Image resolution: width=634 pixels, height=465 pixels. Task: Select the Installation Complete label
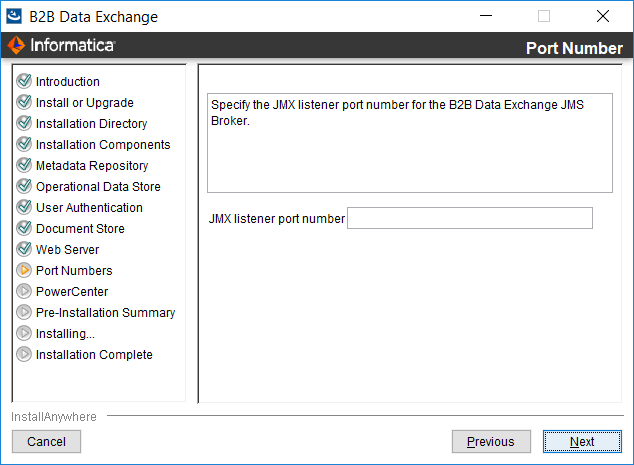pyautogui.click(x=94, y=355)
